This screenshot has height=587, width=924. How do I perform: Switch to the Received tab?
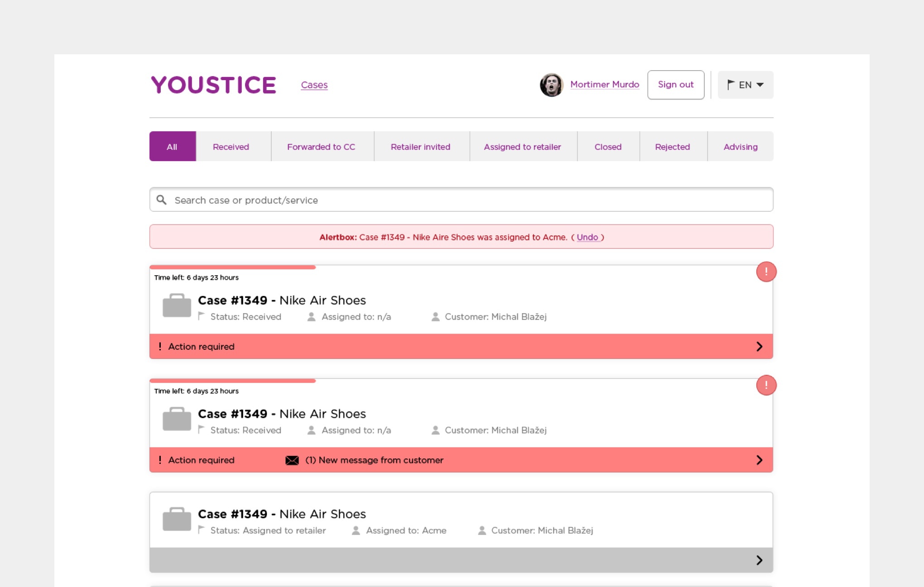pyautogui.click(x=230, y=146)
